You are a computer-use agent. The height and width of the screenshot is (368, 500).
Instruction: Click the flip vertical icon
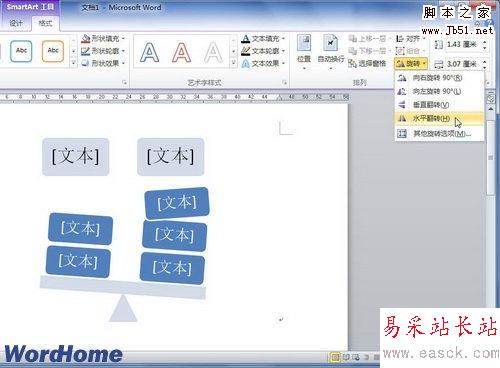pyautogui.click(x=402, y=105)
